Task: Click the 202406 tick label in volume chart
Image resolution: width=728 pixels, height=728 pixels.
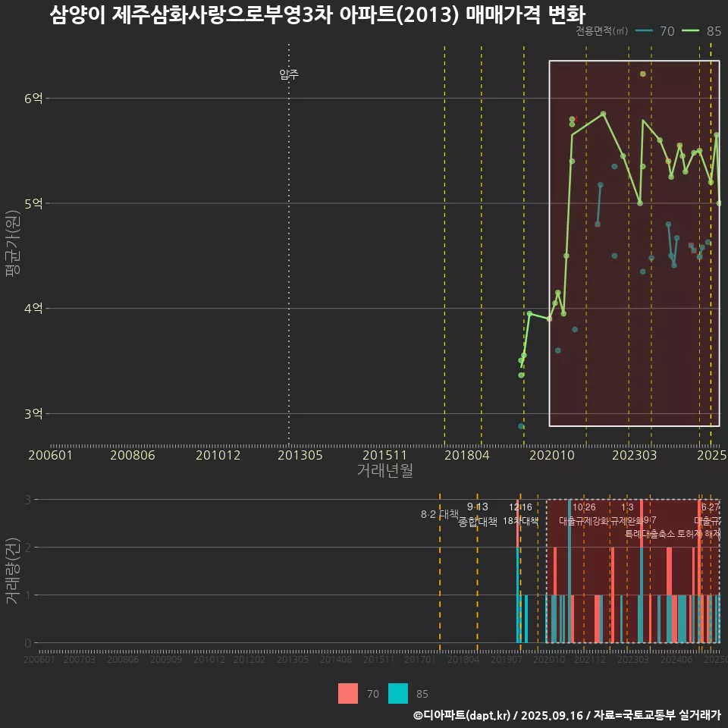Action: pos(676,659)
